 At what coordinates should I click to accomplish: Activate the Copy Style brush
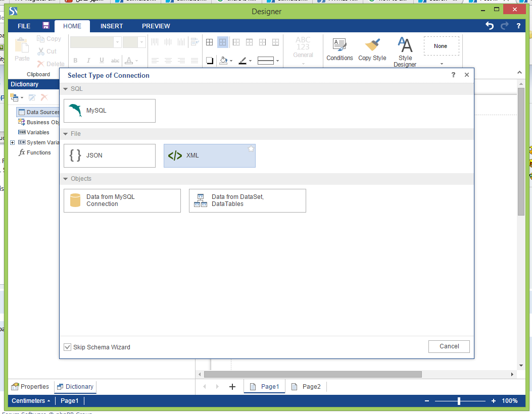pyautogui.click(x=372, y=50)
